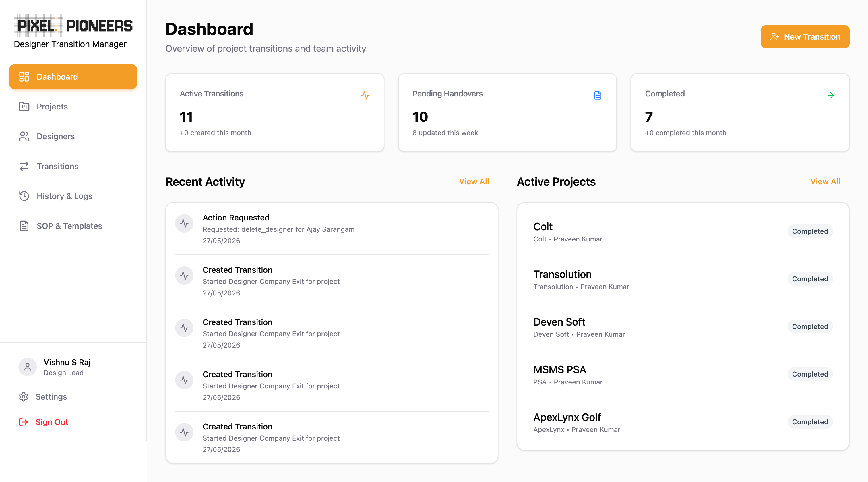Click 'Requested: delete_designer for Ajay Sarangam' text
This screenshot has width=868, height=482.
pyautogui.click(x=278, y=229)
